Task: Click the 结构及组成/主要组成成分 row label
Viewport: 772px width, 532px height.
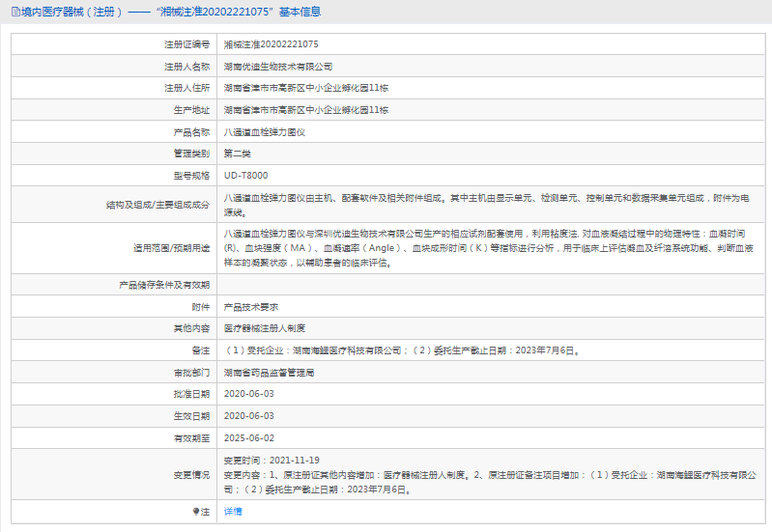Action: (x=157, y=205)
